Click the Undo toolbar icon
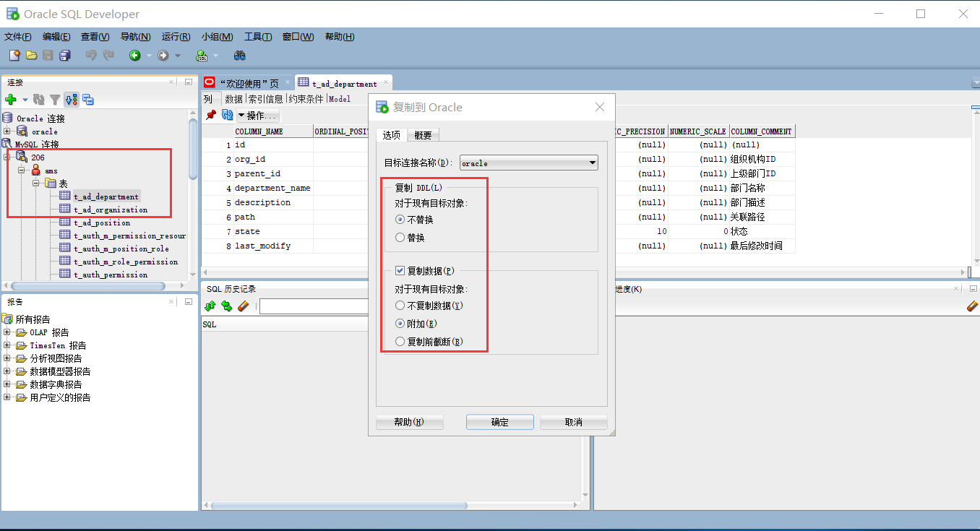This screenshot has height=531, width=980. (91, 55)
